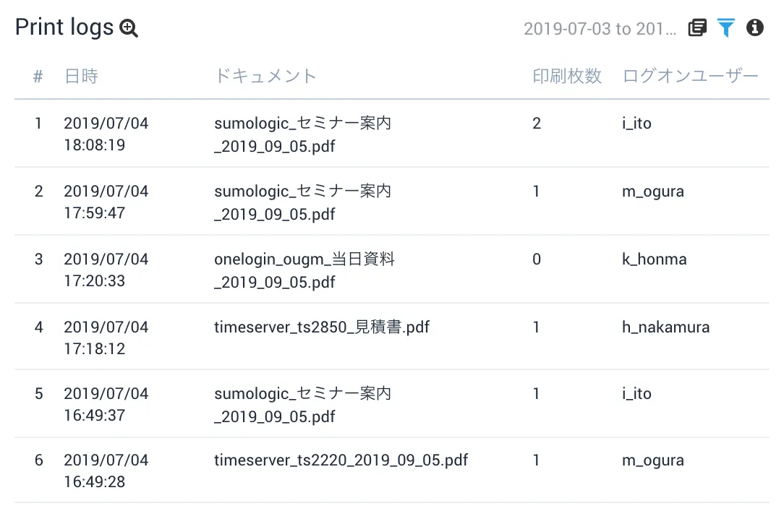The height and width of the screenshot is (532, 784).
Task: Click the # column header
Action: [x=38, y=77]
